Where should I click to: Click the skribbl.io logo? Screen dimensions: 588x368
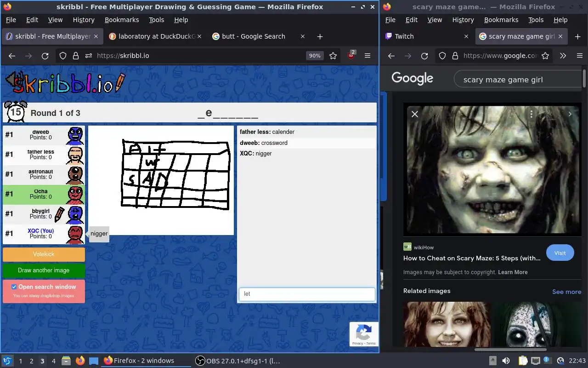(64, 83)
